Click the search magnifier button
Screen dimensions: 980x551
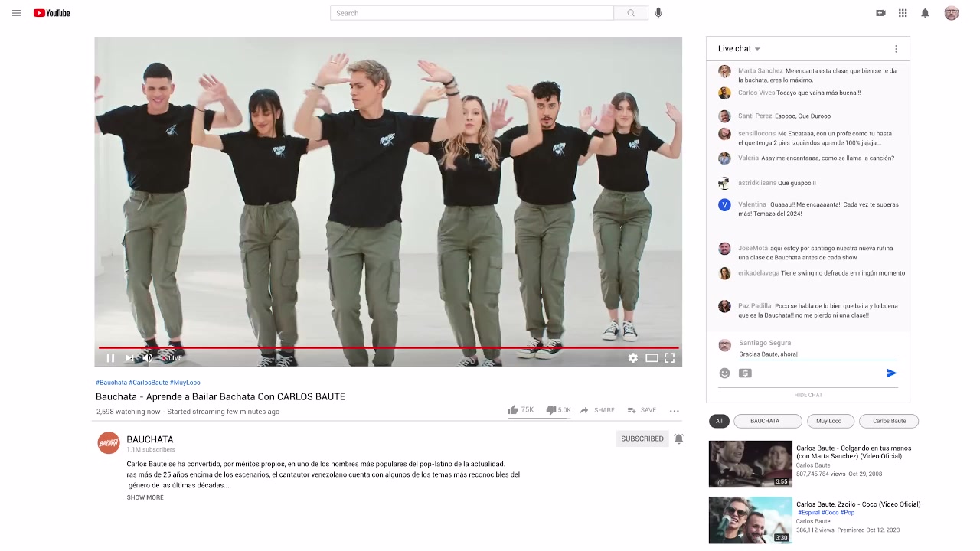tap(631, 13)
